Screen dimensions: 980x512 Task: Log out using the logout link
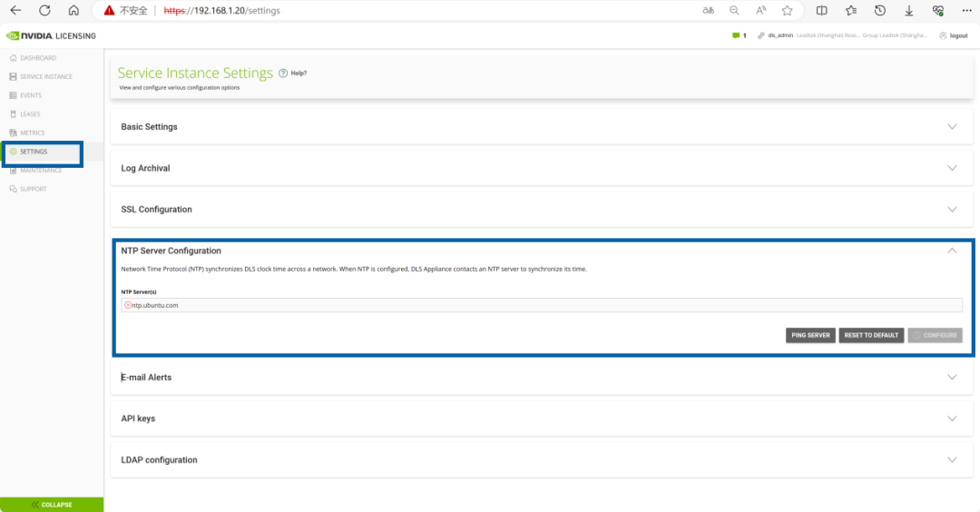point(954,35)
